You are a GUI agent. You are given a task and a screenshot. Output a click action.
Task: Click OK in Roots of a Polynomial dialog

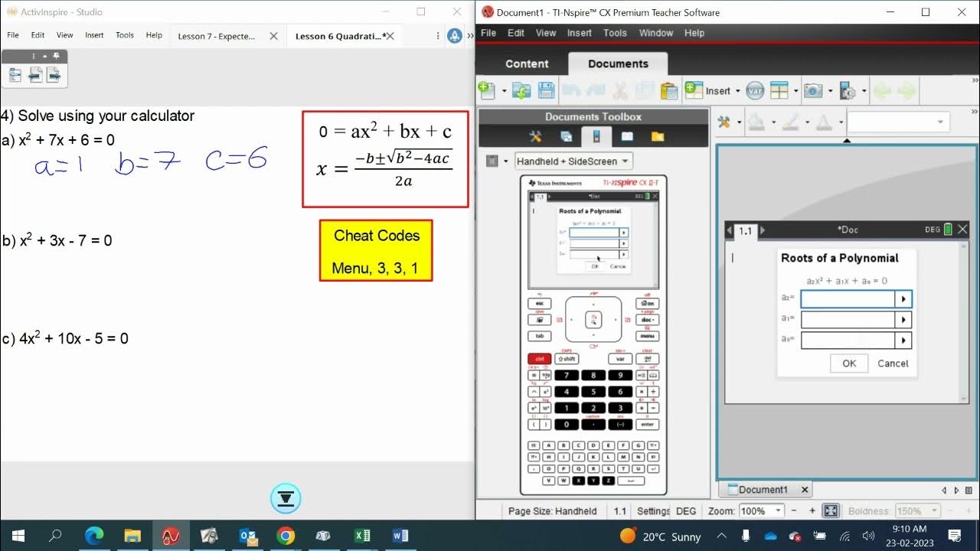(849, 364)
